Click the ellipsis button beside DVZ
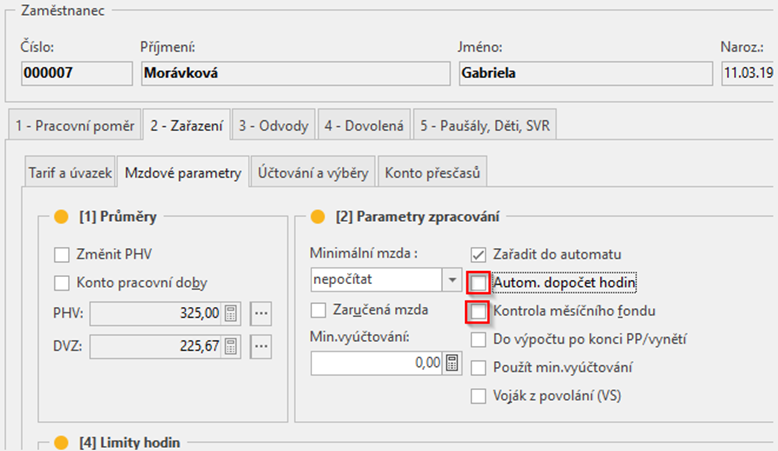Screen dimensions: 778x451 (261, 347)
